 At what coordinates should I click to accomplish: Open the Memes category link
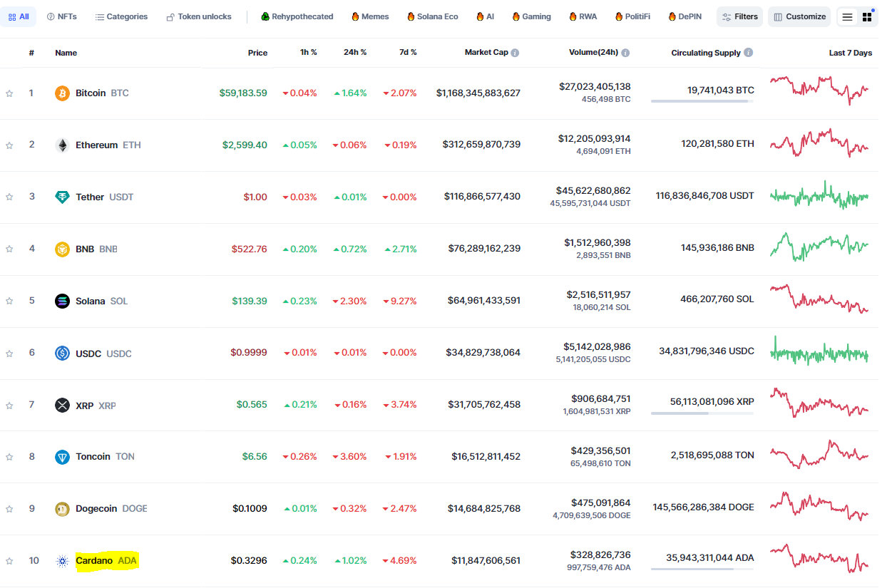tap(370, 16)
